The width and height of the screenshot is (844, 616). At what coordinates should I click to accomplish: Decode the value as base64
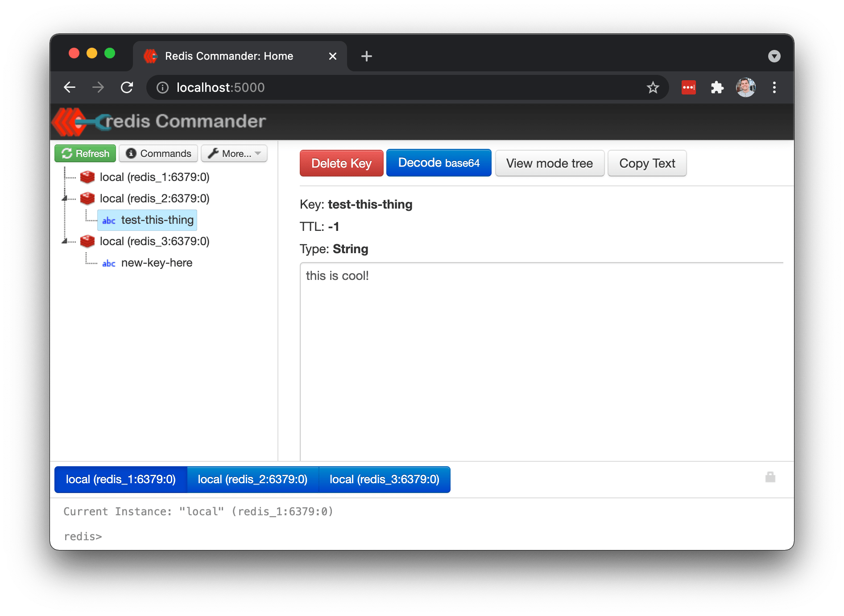(x=439, y=163)
